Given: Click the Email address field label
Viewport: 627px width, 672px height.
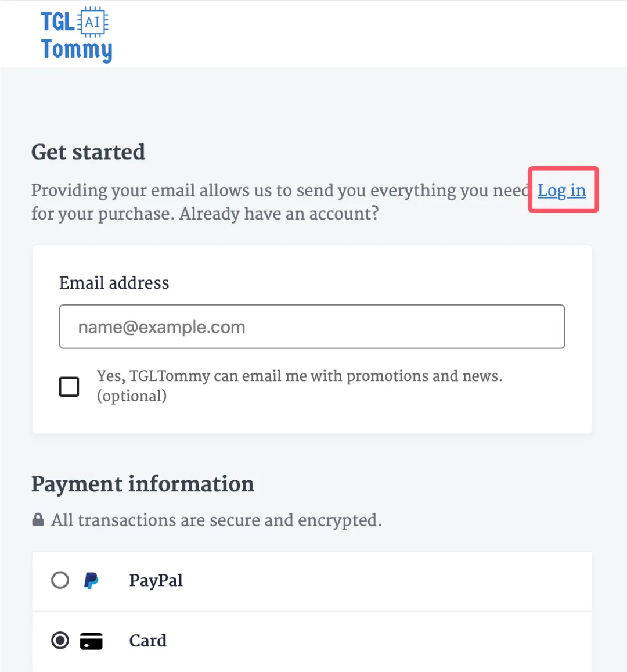Looking at the screenshot, I should 114,283.
